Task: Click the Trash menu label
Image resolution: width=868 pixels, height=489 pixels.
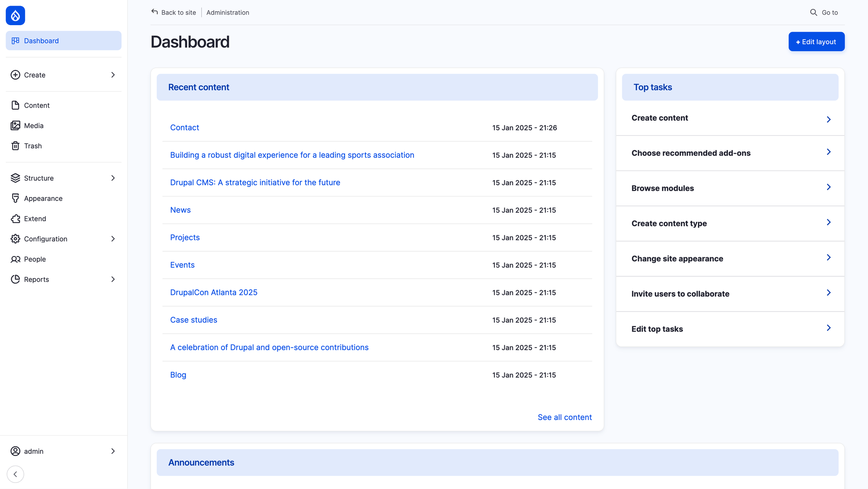Action: click(33, 146)
